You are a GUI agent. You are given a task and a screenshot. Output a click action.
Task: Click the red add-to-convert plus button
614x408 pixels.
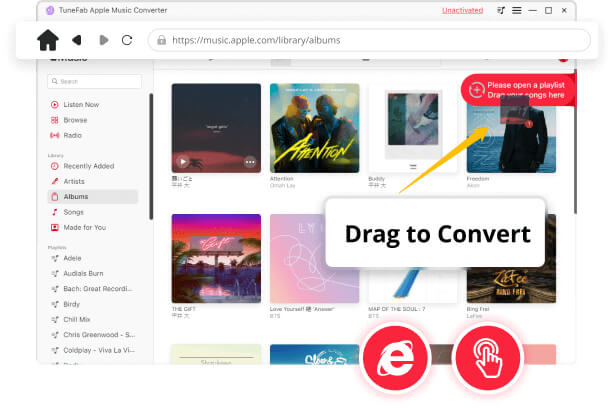click(x=477, y=90)
